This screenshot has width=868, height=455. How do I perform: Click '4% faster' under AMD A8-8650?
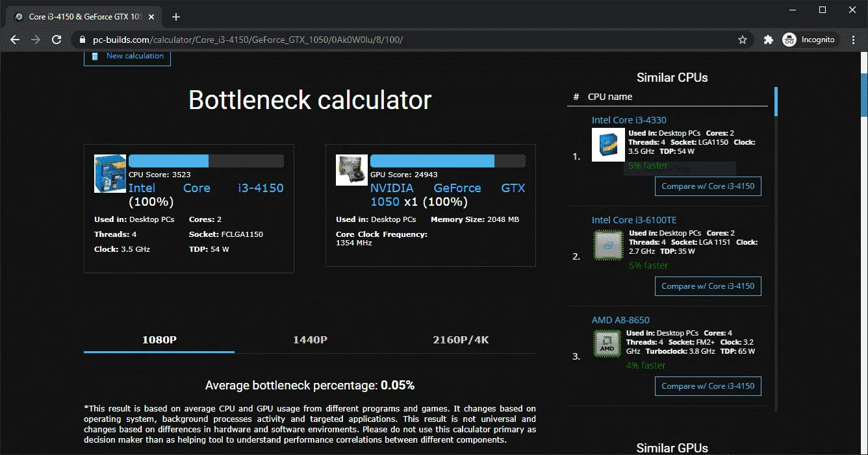pos(646,365)
